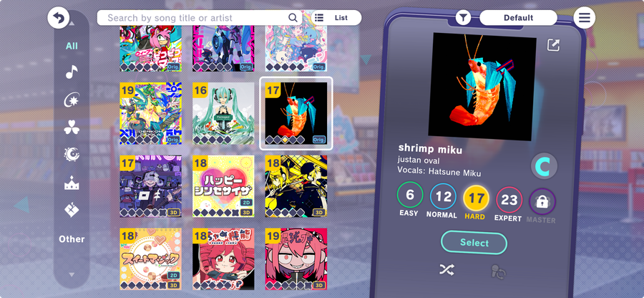Click the back arrow button
Viewport: 644px width, 298px height.
(59, 19)
